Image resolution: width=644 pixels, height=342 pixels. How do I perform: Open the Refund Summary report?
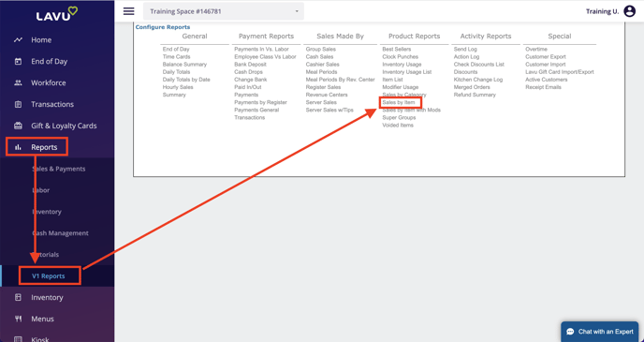(x=475, y=95)
